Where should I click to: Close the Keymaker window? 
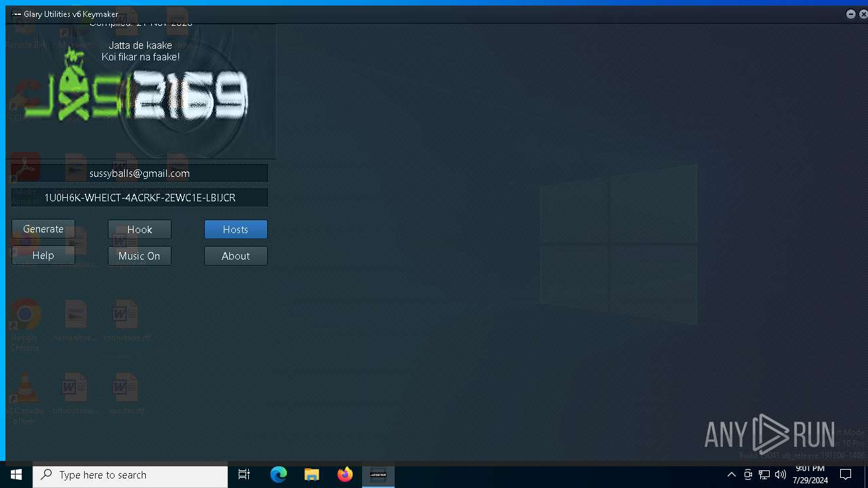click(863, 14)
